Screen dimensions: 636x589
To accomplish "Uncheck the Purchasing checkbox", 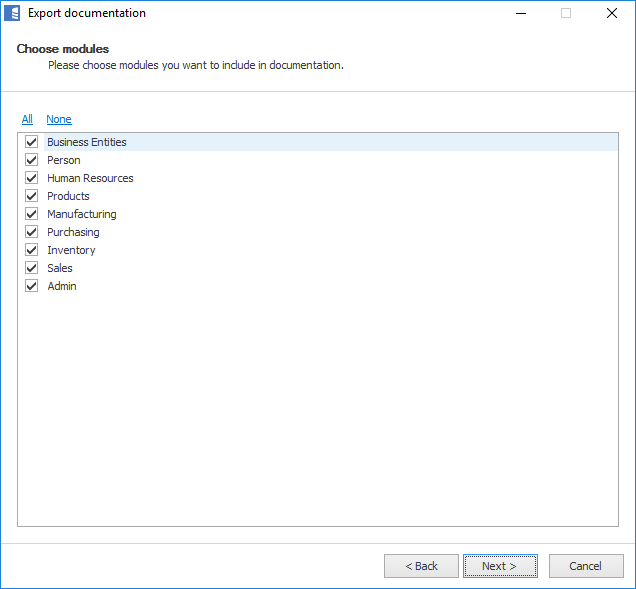I will (32, 232).
